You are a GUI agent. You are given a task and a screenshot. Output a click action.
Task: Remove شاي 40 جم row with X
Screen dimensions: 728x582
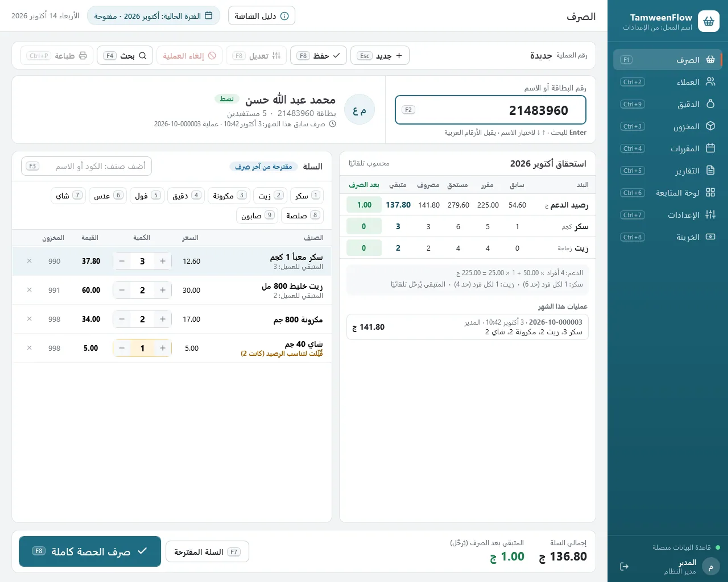coord(29,348)
